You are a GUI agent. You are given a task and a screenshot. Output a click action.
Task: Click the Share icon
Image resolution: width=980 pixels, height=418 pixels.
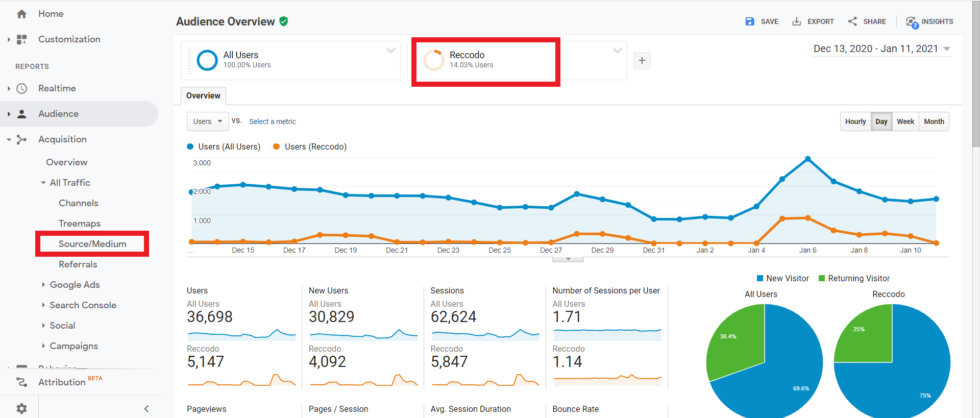(852, 21)
